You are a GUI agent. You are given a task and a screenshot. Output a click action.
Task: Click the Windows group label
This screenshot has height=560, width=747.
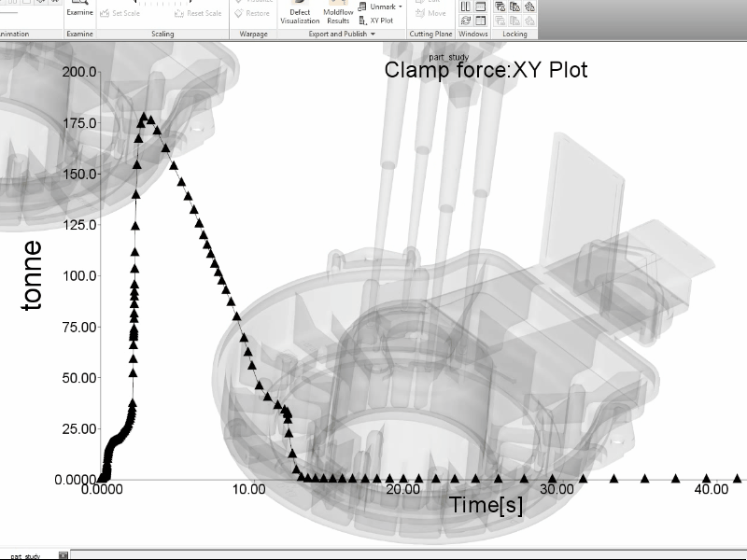click(473, 34)
